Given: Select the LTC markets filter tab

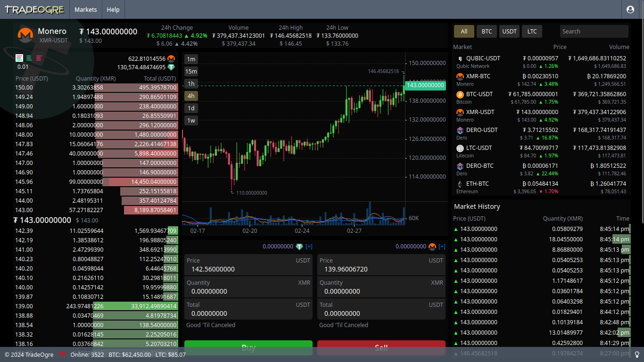Looking at the screenshot, I should (532, 32).
